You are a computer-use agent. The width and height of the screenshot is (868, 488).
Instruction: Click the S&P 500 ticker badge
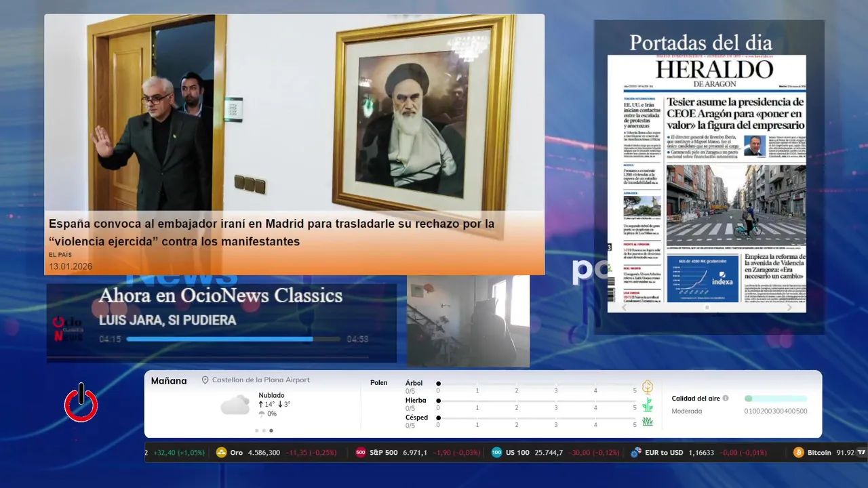coord(361,452)
